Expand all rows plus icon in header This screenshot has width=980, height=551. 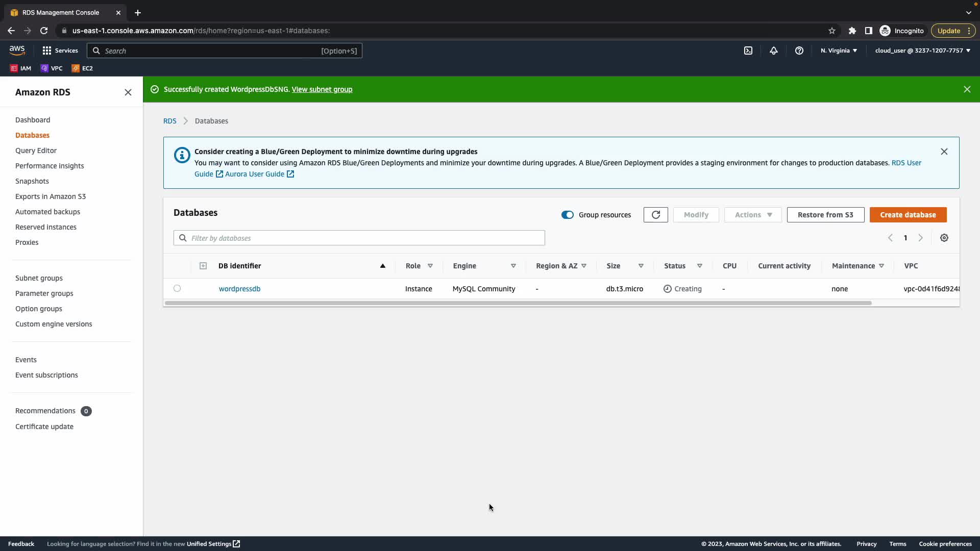pyautogui.click(x=203, y=266)
